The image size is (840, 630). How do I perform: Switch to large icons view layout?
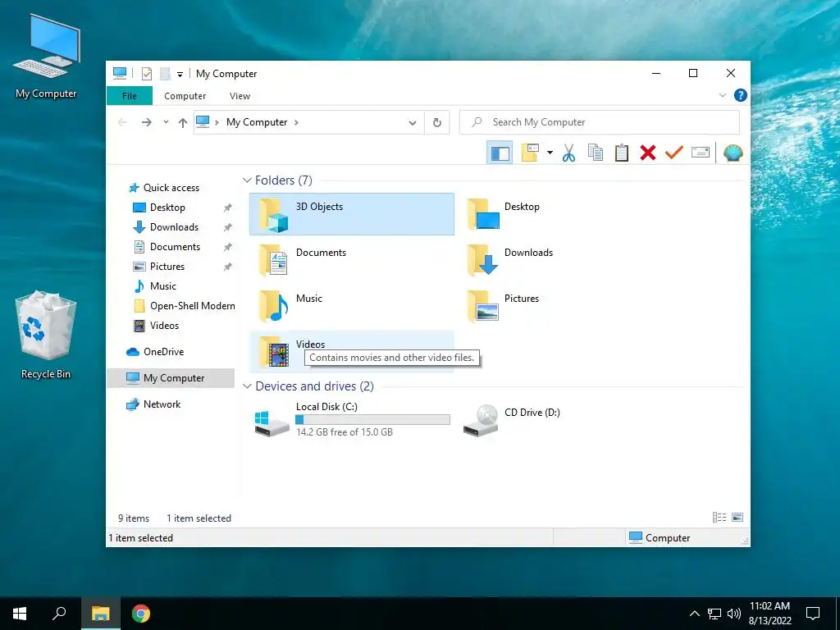click(x=737, y=517)
